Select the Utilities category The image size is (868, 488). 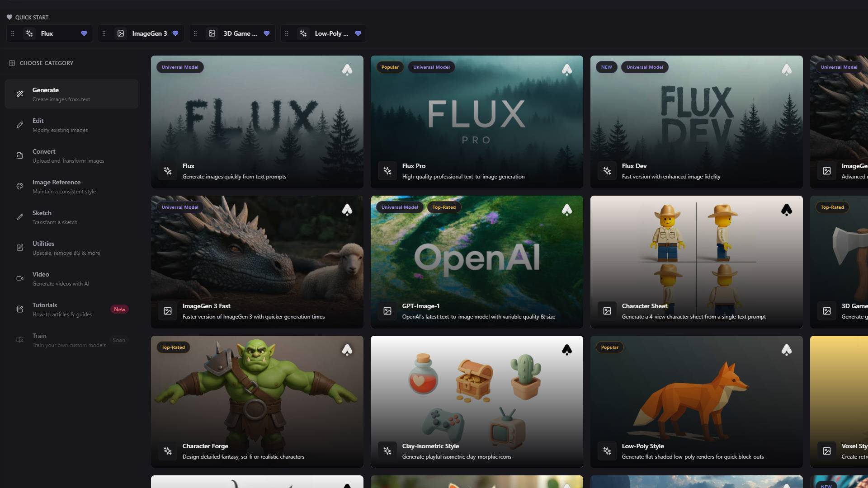coord(71,248)
